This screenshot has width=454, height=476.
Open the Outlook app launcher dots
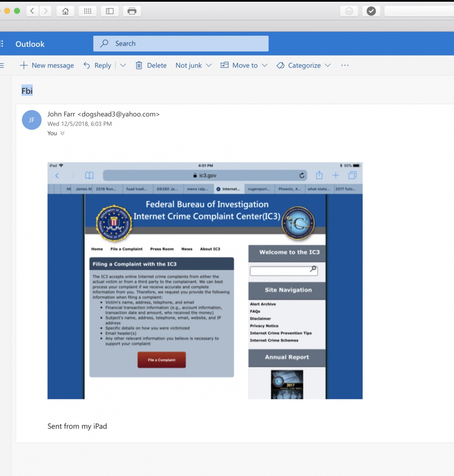click(x=2, y=44)
